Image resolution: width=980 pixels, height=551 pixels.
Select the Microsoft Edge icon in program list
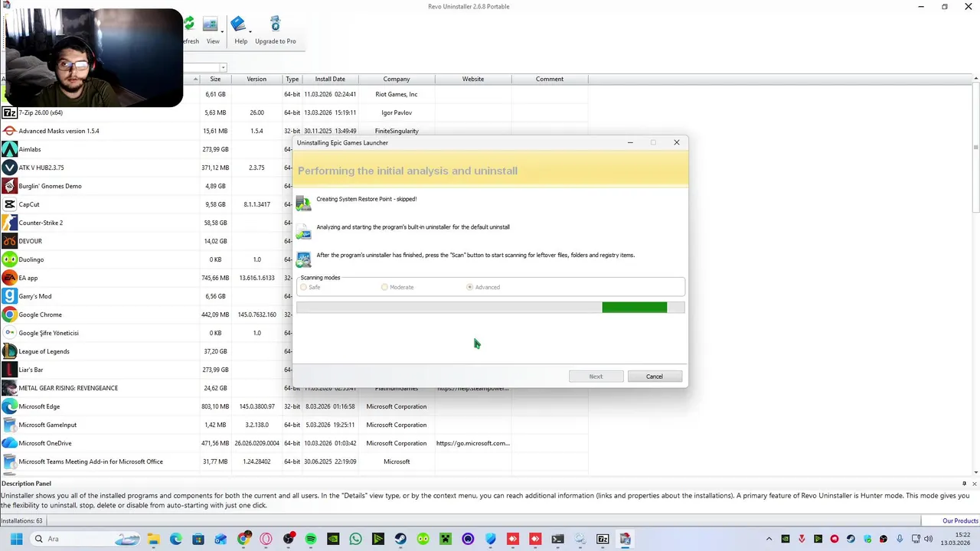tap(9, 406)
